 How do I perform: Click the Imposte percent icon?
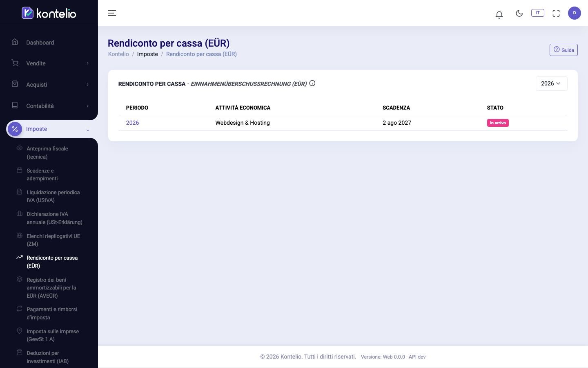click(15, 129)
